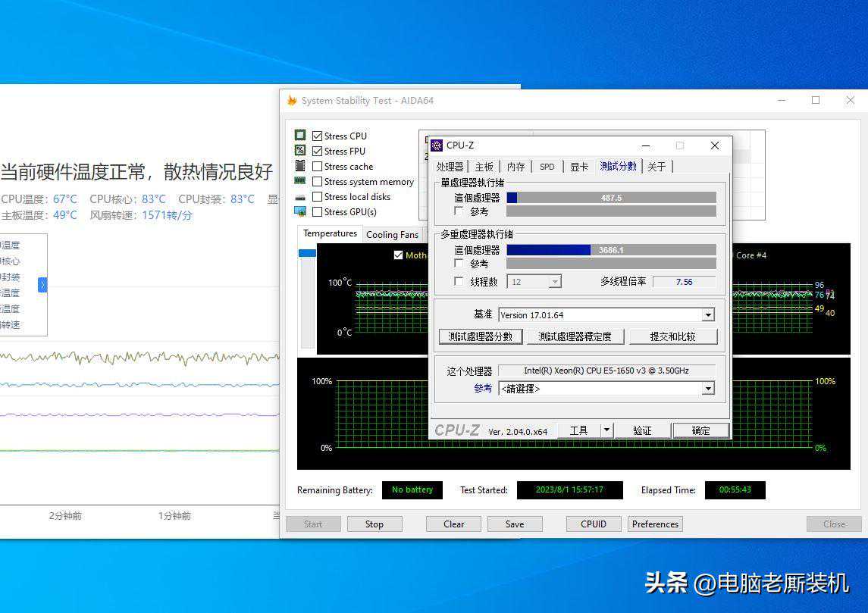Uncheck the Stress FPU checkbox
The image size is (868, 613).
[318, 152]
